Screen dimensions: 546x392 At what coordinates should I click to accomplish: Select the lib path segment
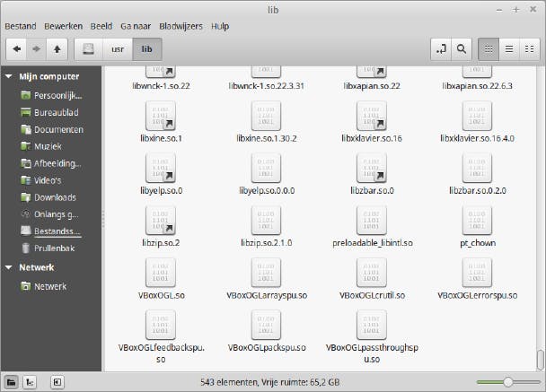click(x=147, y=49)
